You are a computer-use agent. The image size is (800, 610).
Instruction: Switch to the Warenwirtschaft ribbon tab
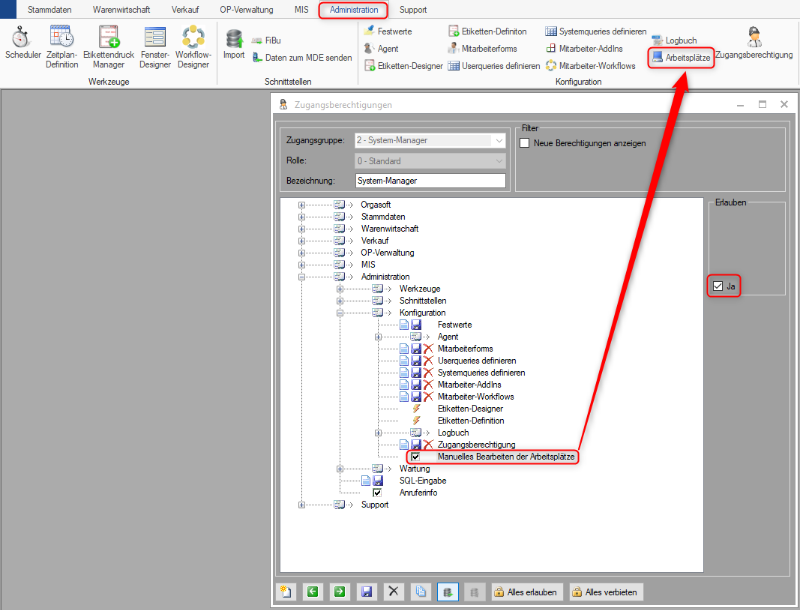[x=121, y=9]
